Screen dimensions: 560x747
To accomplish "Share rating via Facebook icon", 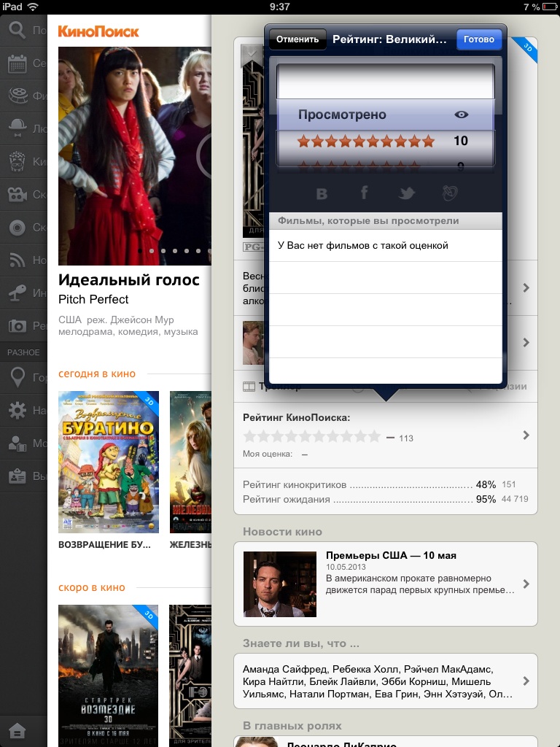I will pos(364,193).
